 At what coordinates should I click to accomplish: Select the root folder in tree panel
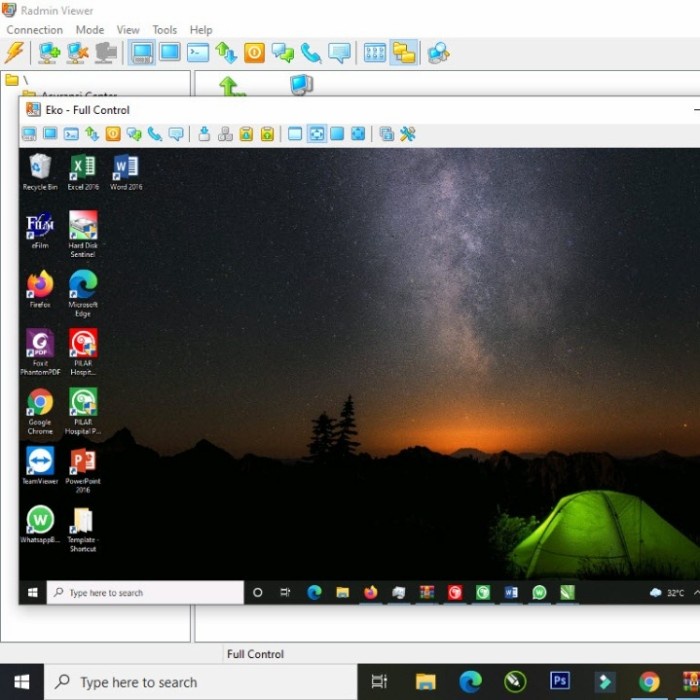[x=14, y=79]
